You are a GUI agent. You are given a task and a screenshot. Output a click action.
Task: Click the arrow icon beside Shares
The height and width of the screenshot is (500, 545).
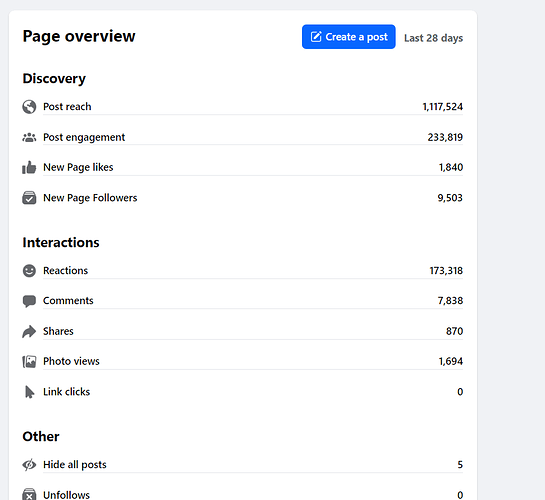click(29, 331)
